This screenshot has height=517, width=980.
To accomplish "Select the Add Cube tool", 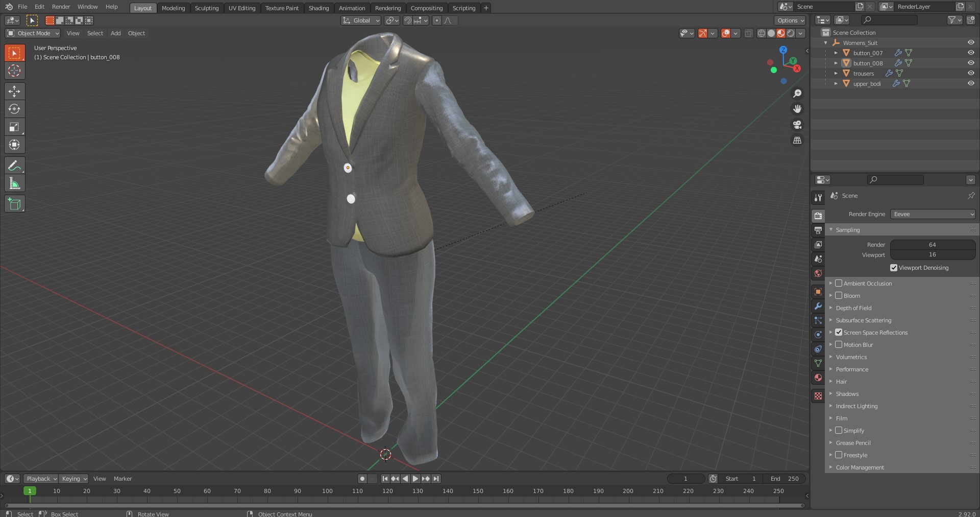I will click(14, 204).
